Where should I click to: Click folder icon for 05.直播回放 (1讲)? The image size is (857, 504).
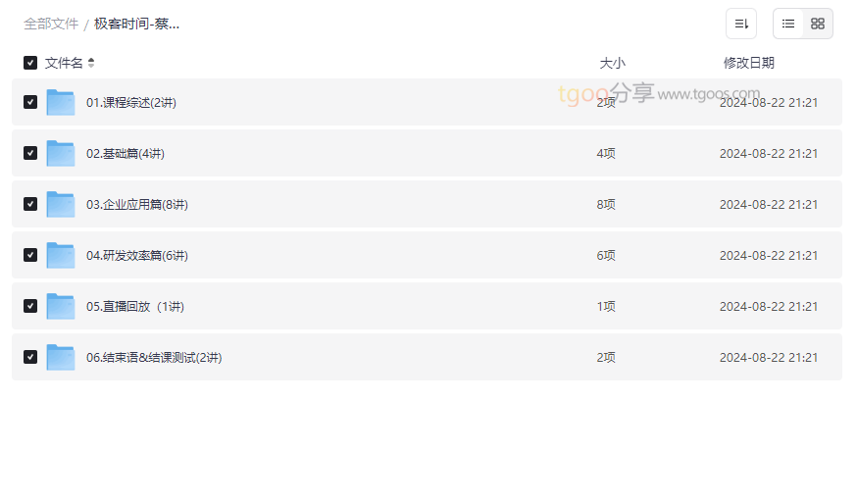tap(61, 306)
